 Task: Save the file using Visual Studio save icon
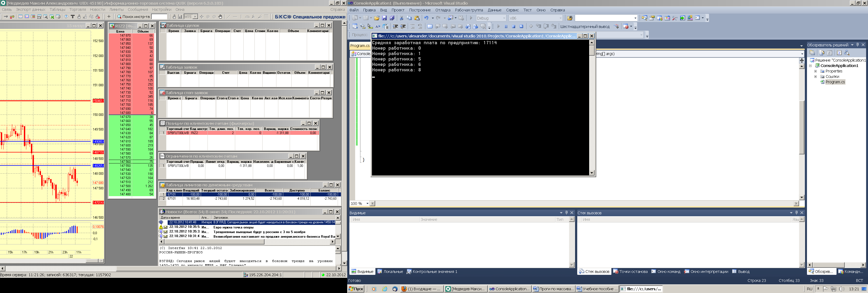[384, 18]
